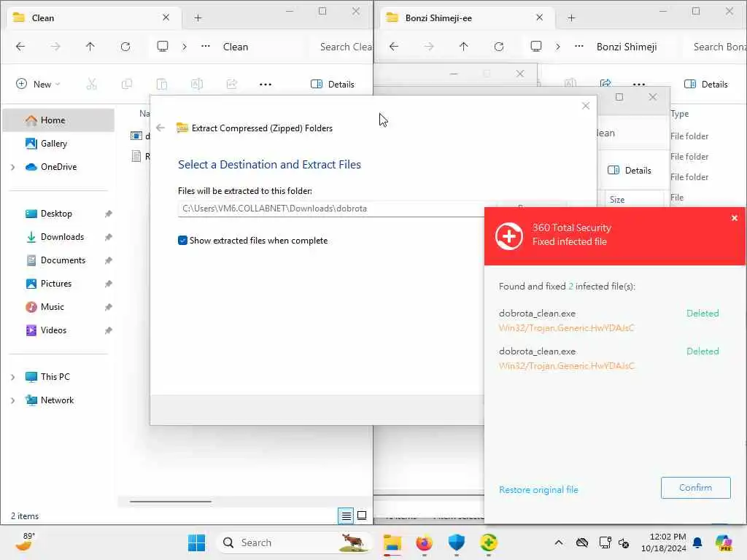The image size is (747, 560).
Task: Sort by Type column header
Action: pyautogui.click(x=680, y=114)
